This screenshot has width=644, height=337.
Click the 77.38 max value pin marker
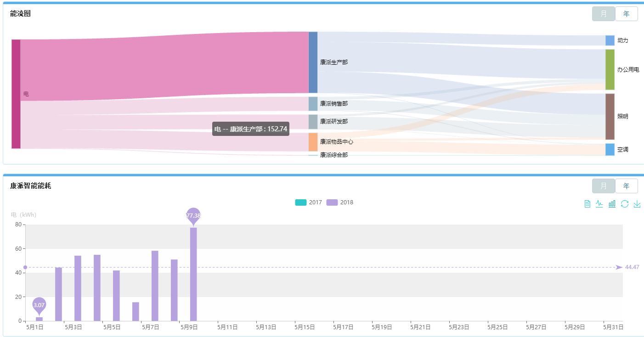193,215
